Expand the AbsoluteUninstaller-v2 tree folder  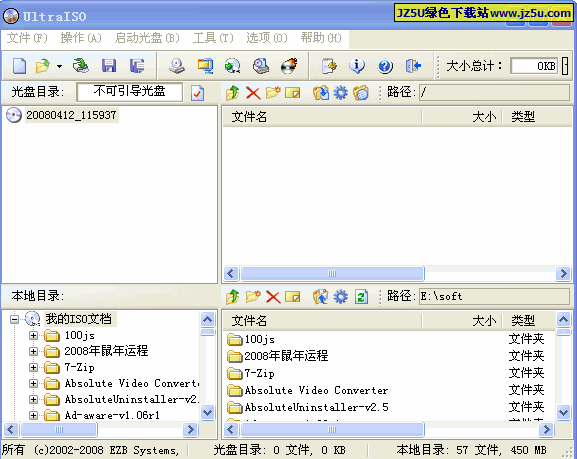pos(33,399)
